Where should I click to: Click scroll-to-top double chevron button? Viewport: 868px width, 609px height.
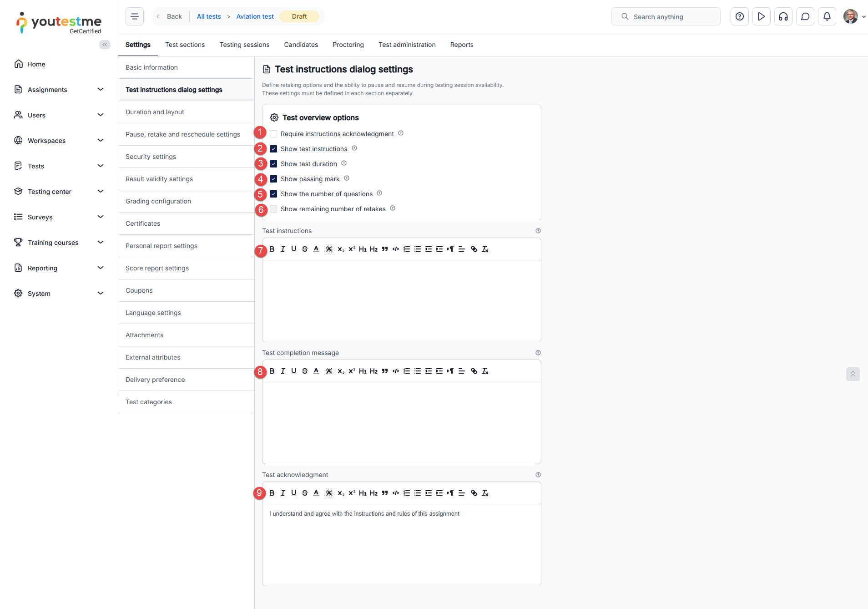(x=853, y=374)
